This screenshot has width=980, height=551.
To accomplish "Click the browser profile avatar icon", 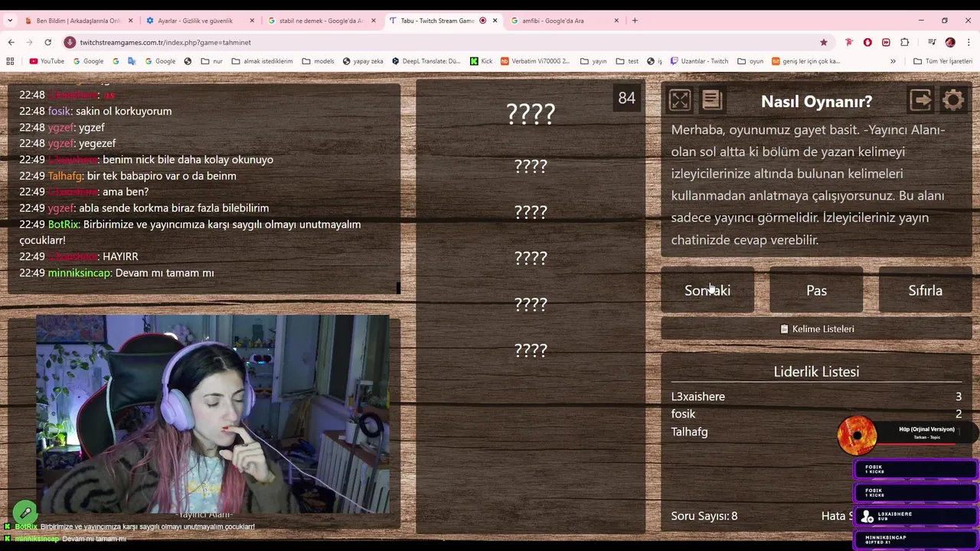I will [950, 42].
